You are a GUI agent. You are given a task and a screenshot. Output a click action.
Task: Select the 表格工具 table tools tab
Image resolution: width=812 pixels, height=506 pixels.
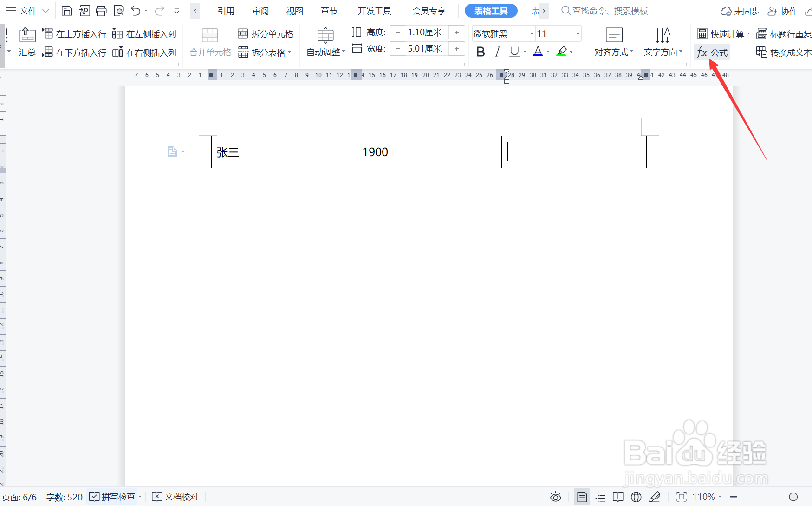point(491,11)
